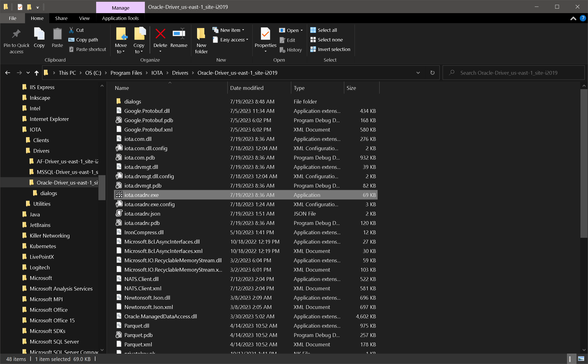Viewport: 588px width, 364px height.
Task: Switch to the Share tab
Action: (x=61, y=18)
